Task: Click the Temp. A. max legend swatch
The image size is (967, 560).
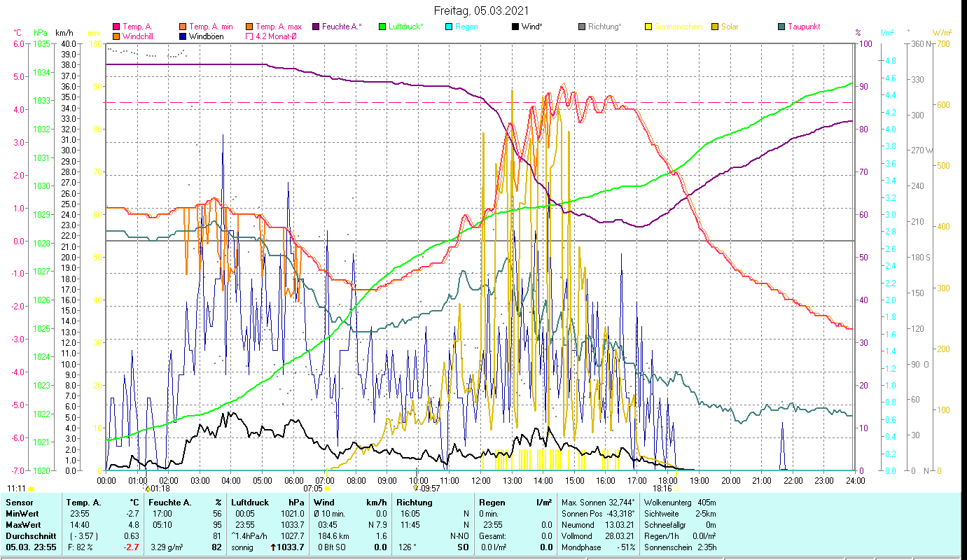Action: [249, 27]
